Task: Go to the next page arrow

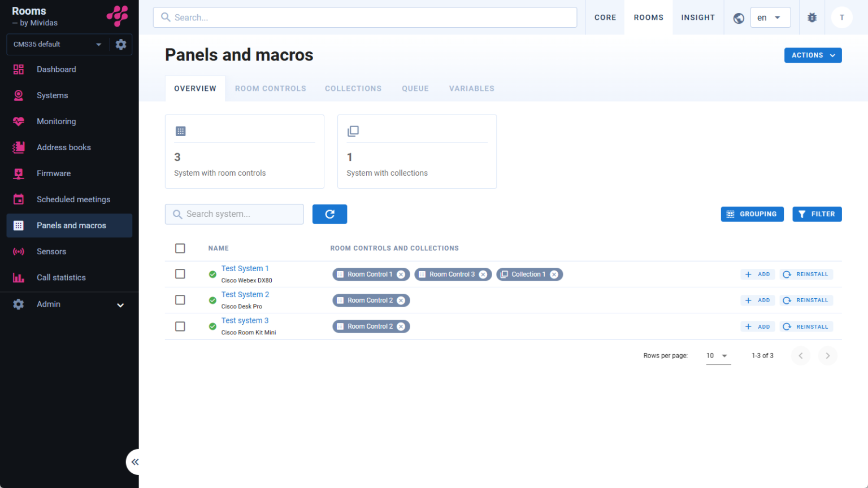Action: 827,356
